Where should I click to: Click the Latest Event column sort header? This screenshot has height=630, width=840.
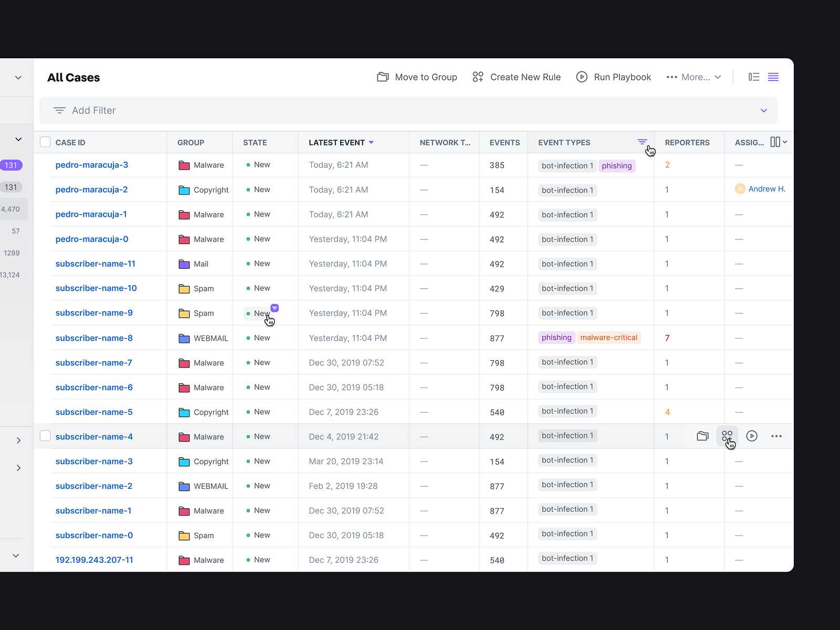(x=339, y=142)
